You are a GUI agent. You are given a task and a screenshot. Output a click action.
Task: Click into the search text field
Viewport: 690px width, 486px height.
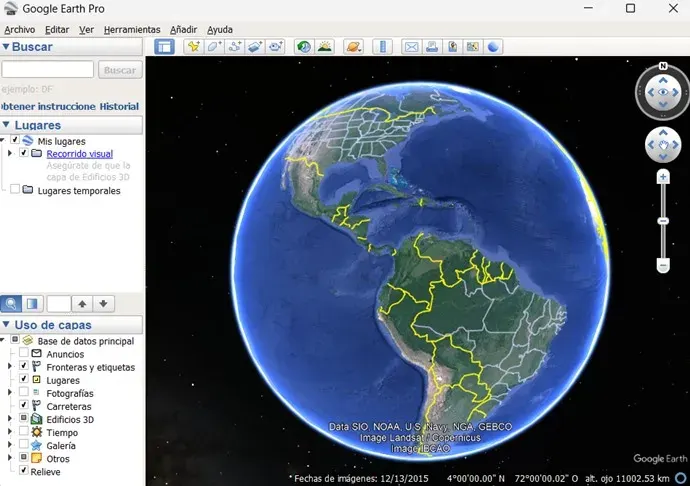[x=48, y=70]
